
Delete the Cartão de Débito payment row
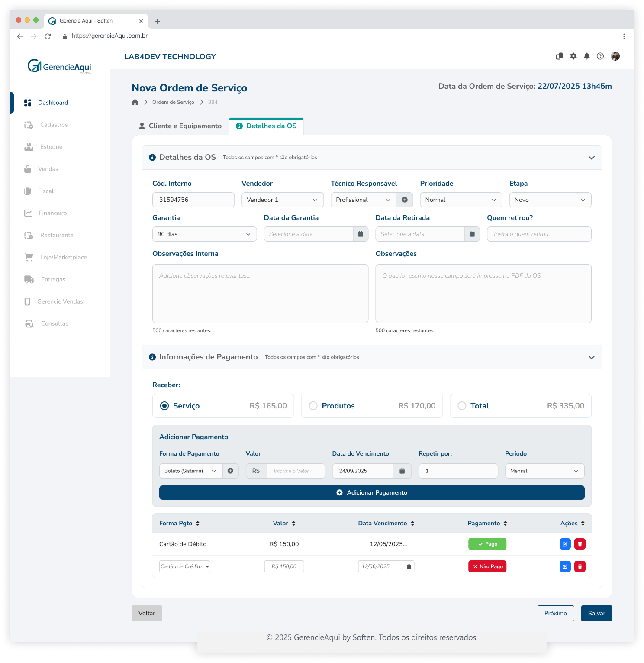click(x=580, y=544)
